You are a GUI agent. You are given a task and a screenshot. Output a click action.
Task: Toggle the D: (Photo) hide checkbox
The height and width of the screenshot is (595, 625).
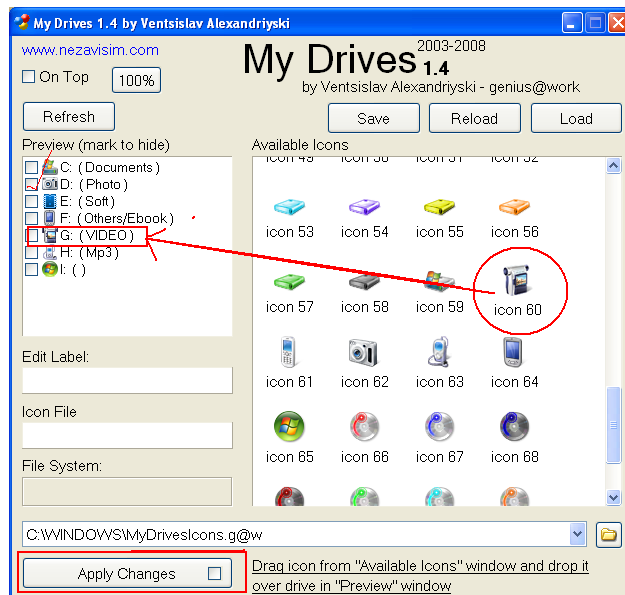[31, 184]
